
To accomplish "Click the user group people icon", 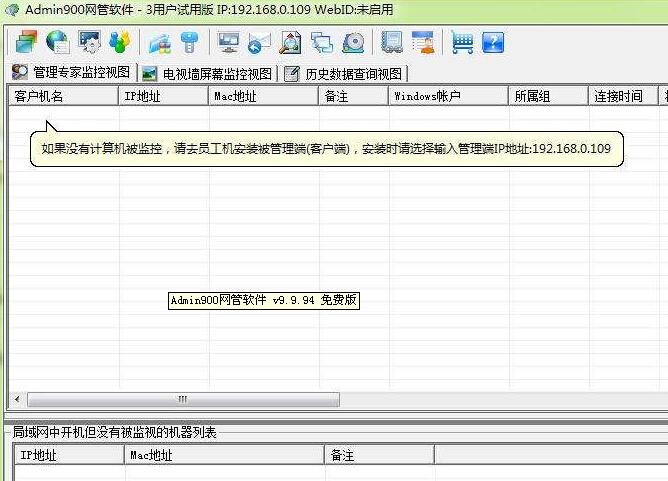I will coord(120,42).
